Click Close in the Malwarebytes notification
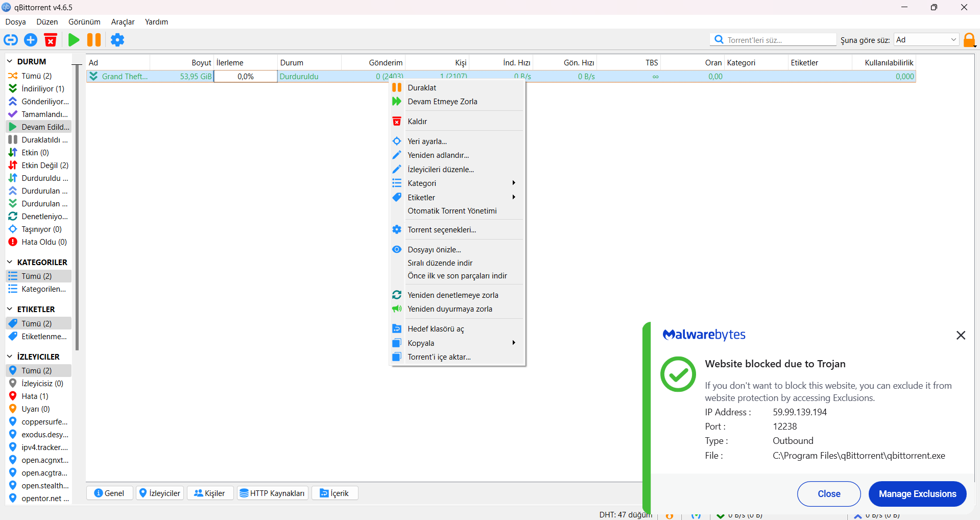The height and width of the screenshot is (520, 980). point(829,494)
